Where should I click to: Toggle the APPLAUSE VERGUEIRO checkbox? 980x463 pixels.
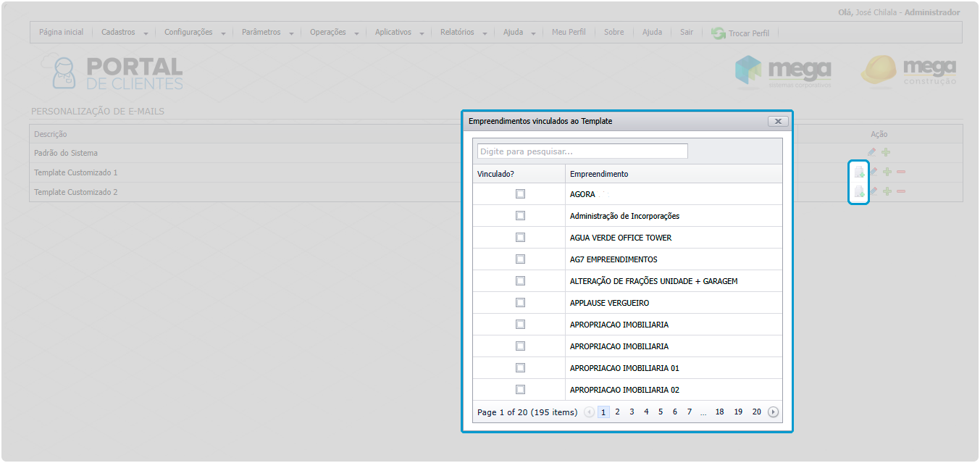(520, 303)
